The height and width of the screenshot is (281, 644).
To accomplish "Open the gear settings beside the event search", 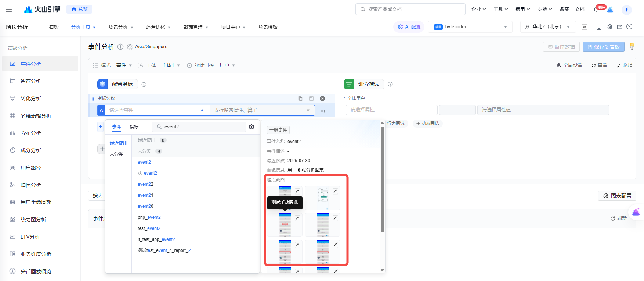I will point(252,127).
